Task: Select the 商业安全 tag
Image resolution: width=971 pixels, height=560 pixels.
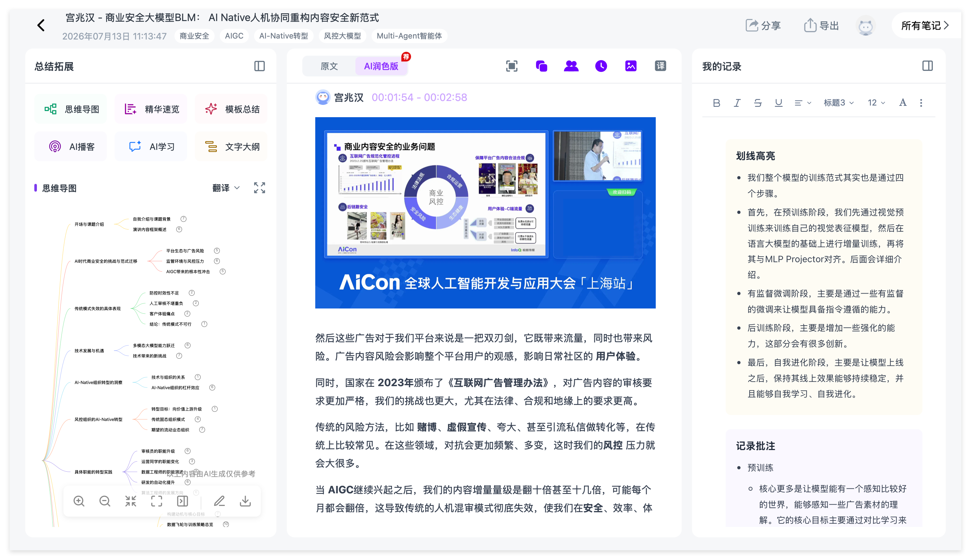Action: [194, 36]
